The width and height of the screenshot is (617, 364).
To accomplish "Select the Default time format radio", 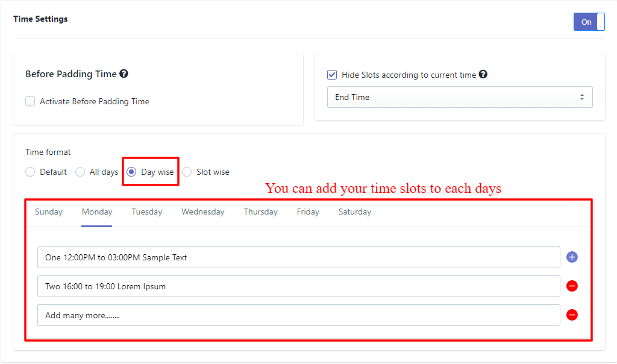I will click(x=30, y=172).
